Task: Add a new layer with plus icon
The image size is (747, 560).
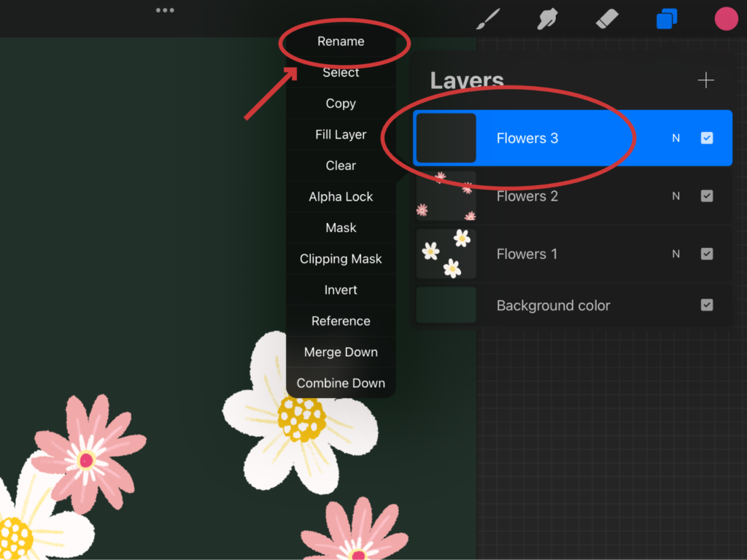Action: point(705,80)
